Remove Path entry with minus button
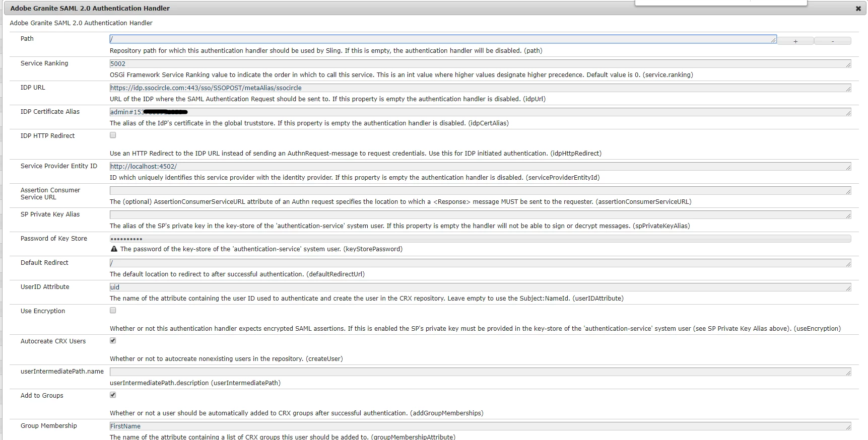 [833, 41]
